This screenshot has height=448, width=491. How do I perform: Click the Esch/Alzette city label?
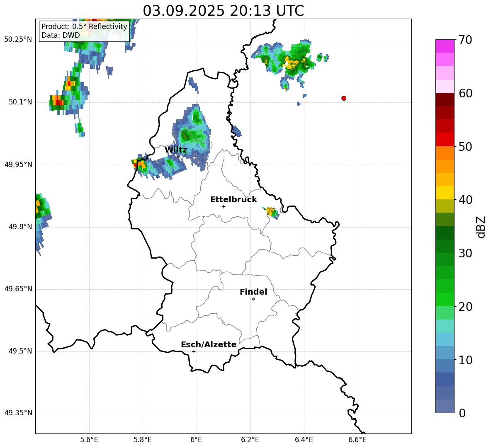209,345
